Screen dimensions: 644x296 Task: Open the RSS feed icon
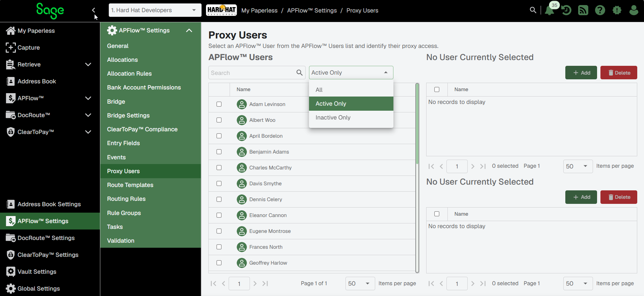pyautogui.click(x=583, y=10)
